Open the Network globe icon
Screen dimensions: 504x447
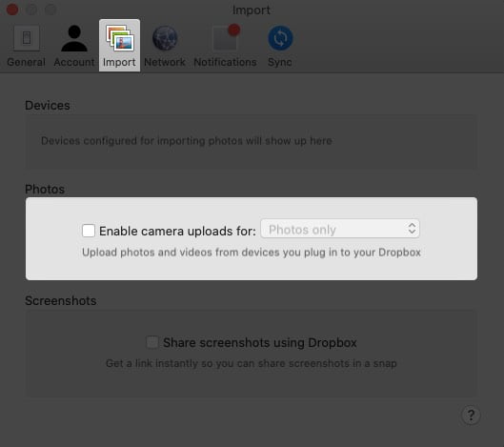click(x=165, y=38)
